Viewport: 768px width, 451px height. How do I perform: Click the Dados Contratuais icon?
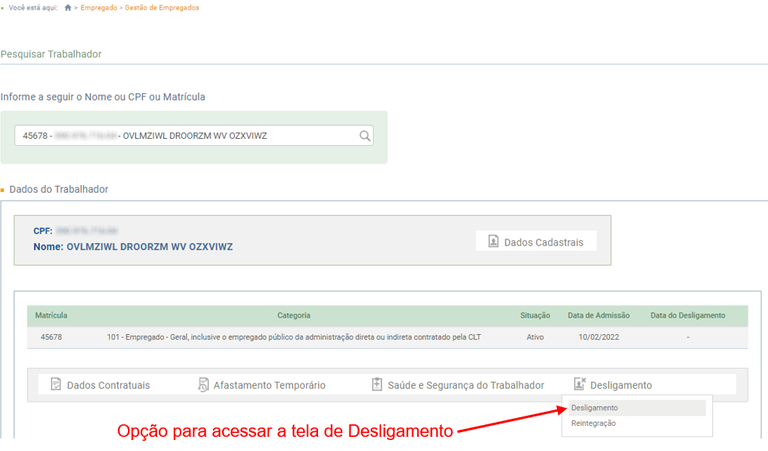(x=56, y=384)
